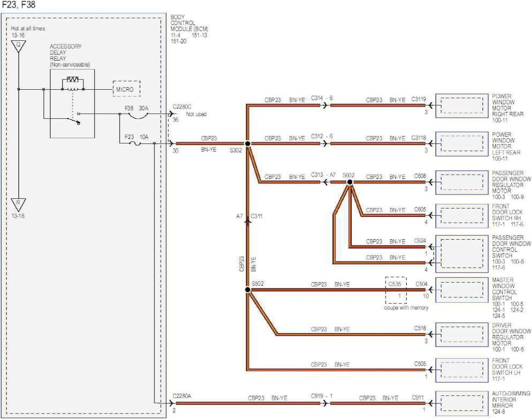Screen dimensions: 532x419
Task: Click the "C313 - A7" connector label
Action: [323, 175]
